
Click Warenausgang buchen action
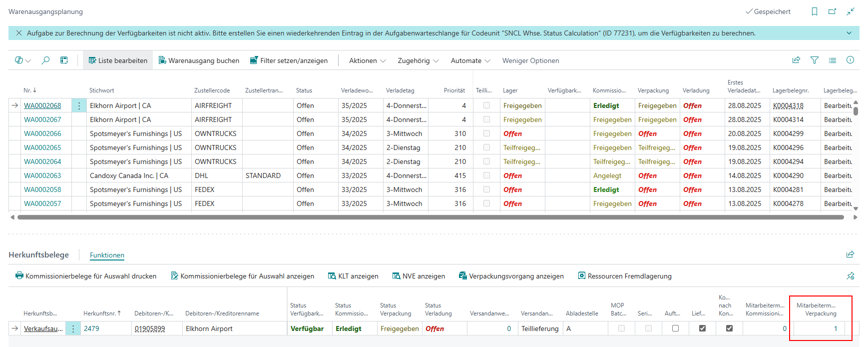coord(199,60)
